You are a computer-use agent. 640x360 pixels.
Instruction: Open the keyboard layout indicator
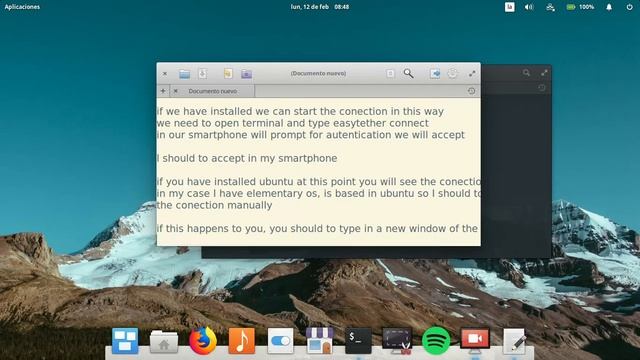[509, 7]
